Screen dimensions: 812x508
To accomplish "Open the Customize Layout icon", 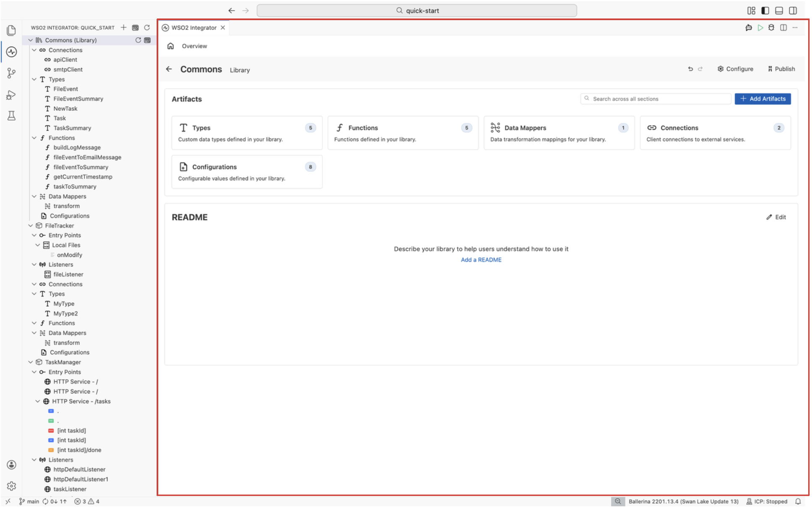I will click(x=751, y=10).
